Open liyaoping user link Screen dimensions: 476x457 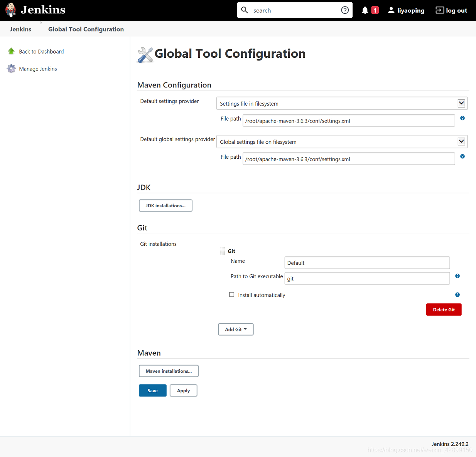click(x=411, y=11)
